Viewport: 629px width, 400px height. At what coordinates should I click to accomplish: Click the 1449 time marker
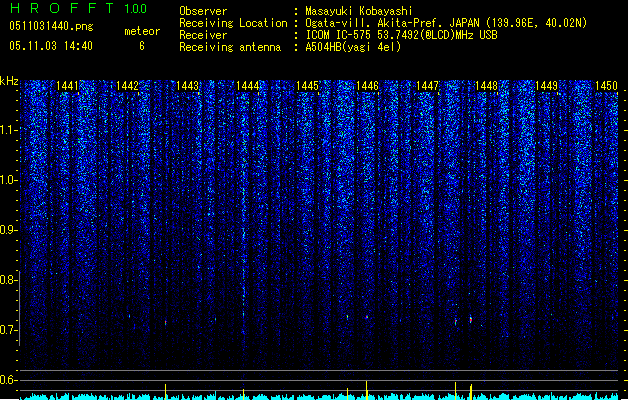[546, 85]
